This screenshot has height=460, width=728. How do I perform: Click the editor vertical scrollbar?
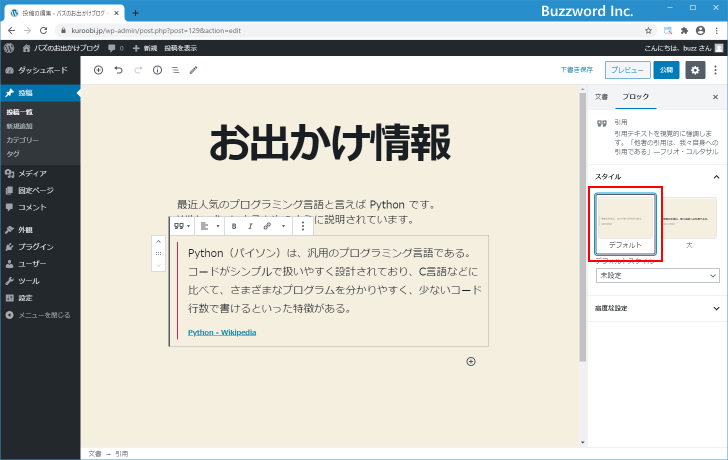583,227
